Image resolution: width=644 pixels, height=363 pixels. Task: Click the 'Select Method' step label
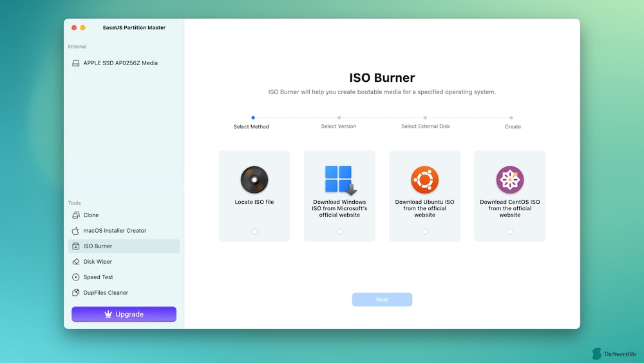[251, 126]
